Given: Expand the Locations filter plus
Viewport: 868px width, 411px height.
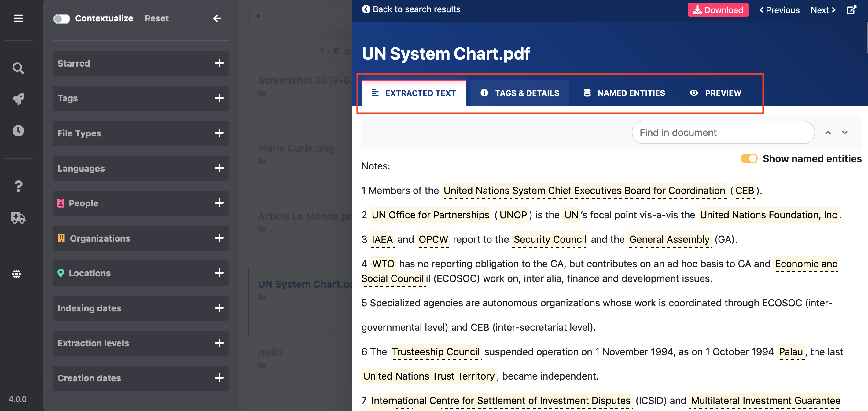Looking at the screenshot, I should pyautogui.click(x=219, y=273).
